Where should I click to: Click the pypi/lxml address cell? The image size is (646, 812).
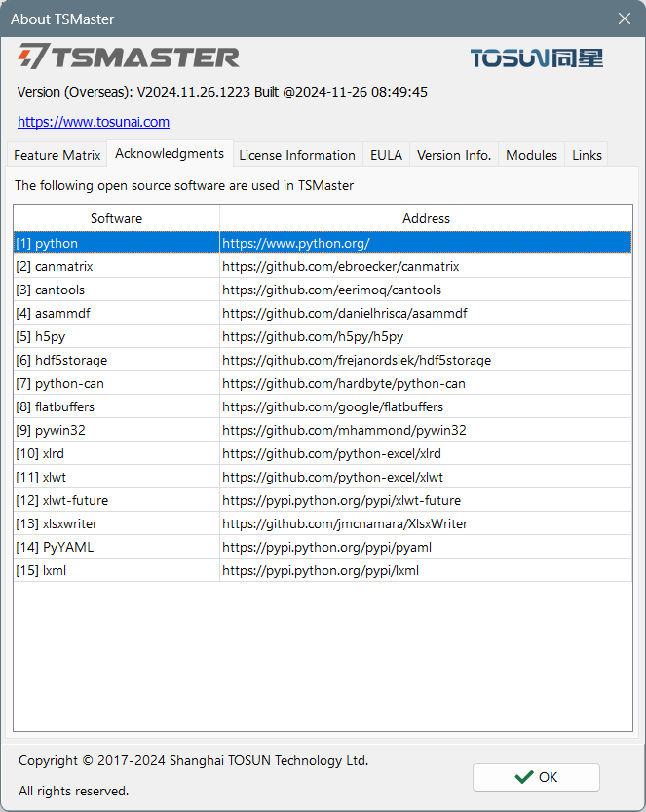[x=426, y=570]
